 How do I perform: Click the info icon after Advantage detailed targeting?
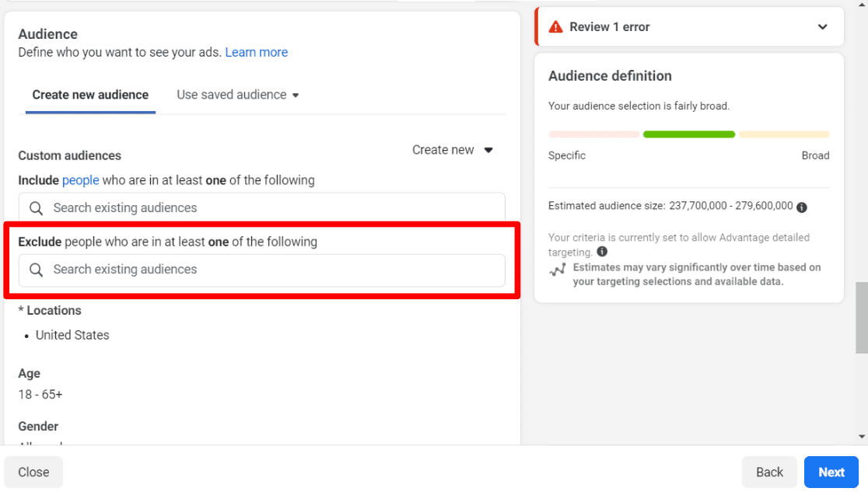(x=601, y=252)
